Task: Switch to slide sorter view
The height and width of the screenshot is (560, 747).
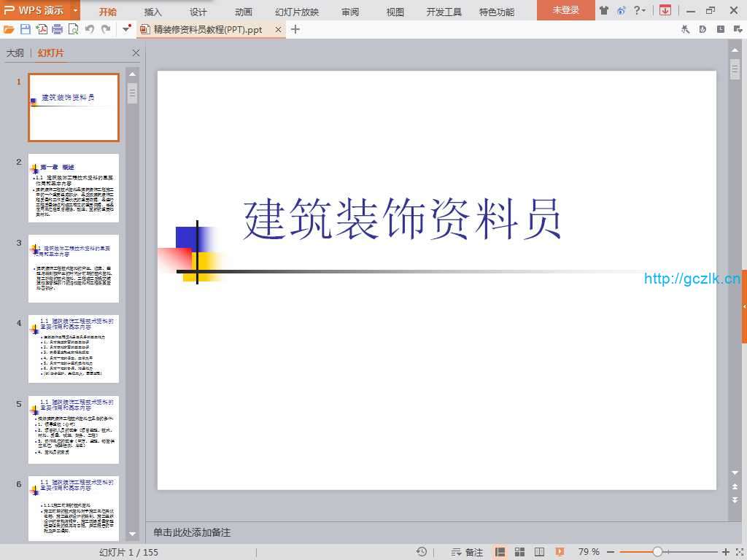Action: coord(520,552)
